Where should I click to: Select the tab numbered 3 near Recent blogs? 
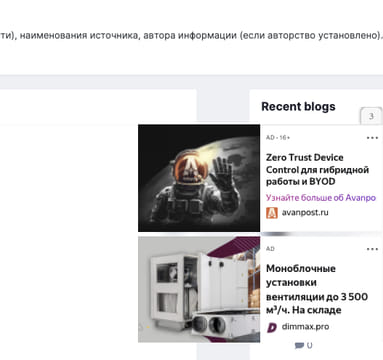[371, 116]
